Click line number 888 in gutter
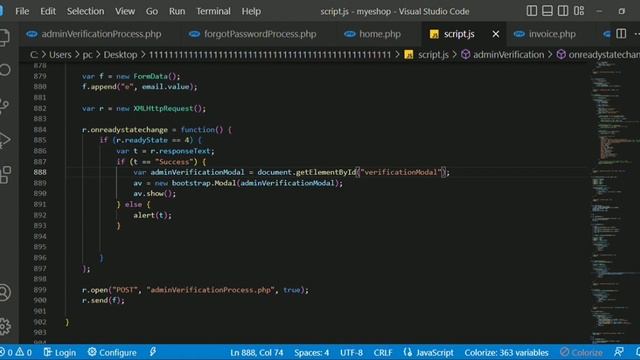640x360 pixels. click(40, 172)
